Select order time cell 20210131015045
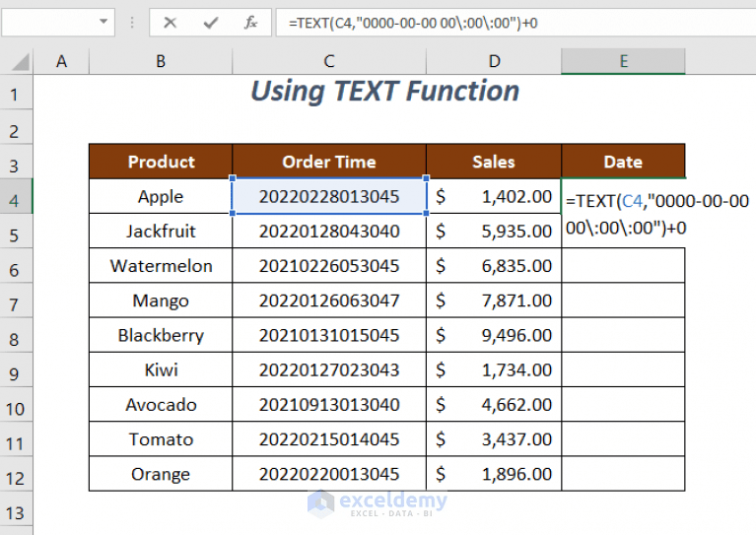This screenshot has height=535, width=756. [x=329, y=335]
